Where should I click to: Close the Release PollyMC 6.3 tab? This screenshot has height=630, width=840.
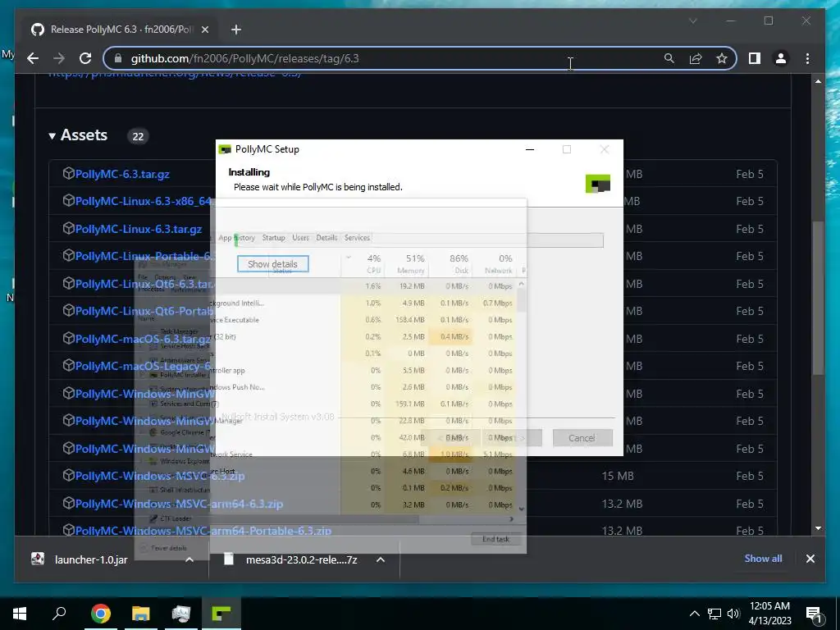click(x=204, y=30)
